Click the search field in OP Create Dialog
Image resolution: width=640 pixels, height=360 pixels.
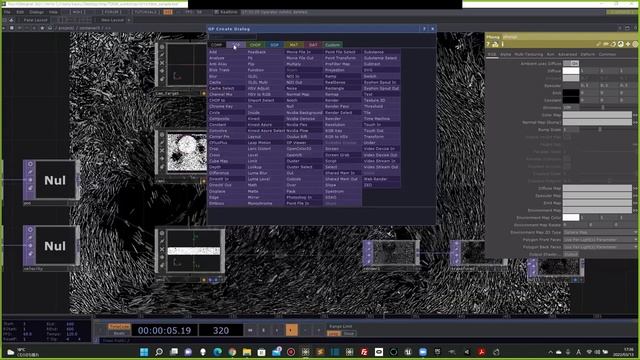coord(233,37)
